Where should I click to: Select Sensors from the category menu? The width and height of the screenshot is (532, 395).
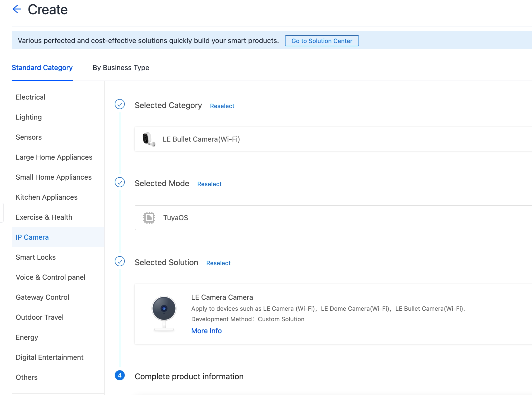[28, 137]
